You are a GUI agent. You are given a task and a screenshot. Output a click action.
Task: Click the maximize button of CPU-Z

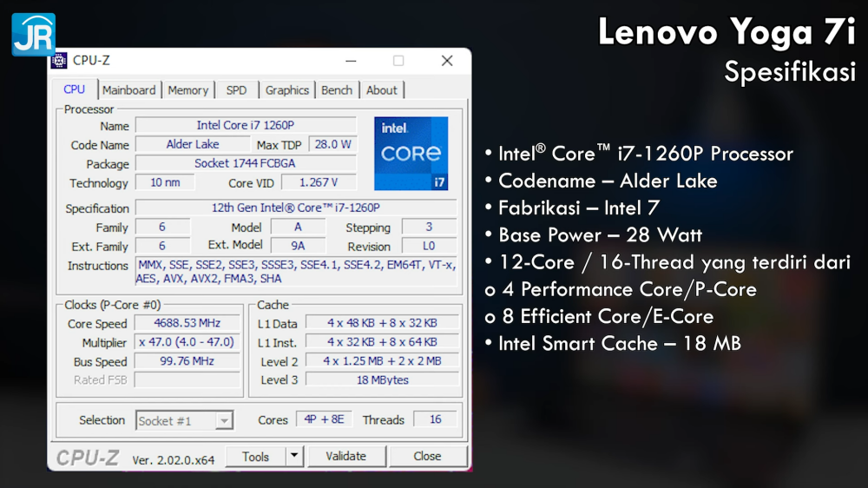[x=398, y=61]
